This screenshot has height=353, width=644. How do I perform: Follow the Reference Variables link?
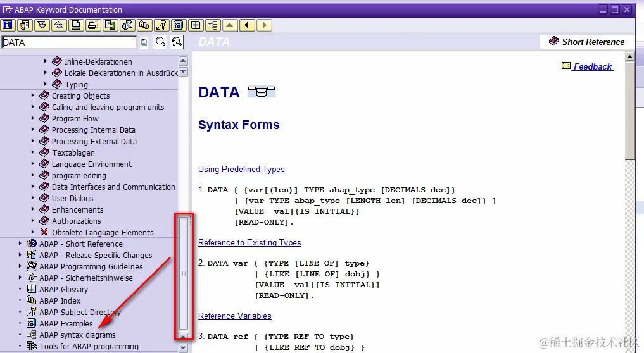(x=234, y=316)
